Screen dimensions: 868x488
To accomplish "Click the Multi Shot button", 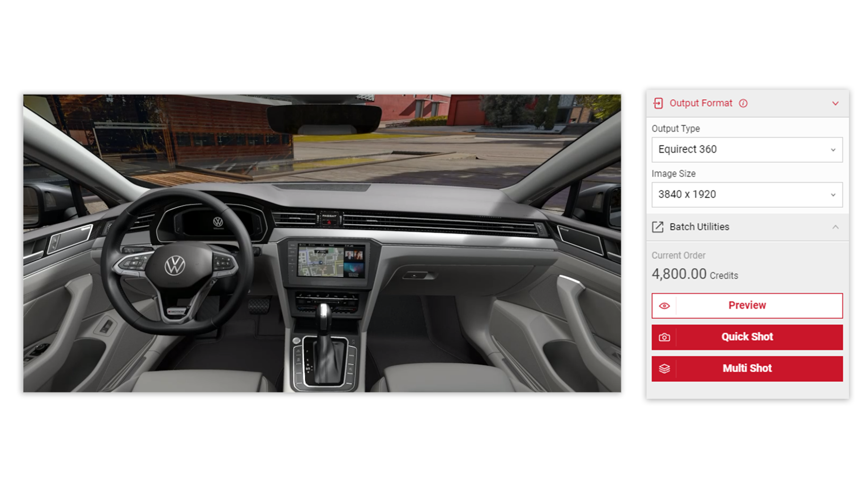I will [747, 368].
